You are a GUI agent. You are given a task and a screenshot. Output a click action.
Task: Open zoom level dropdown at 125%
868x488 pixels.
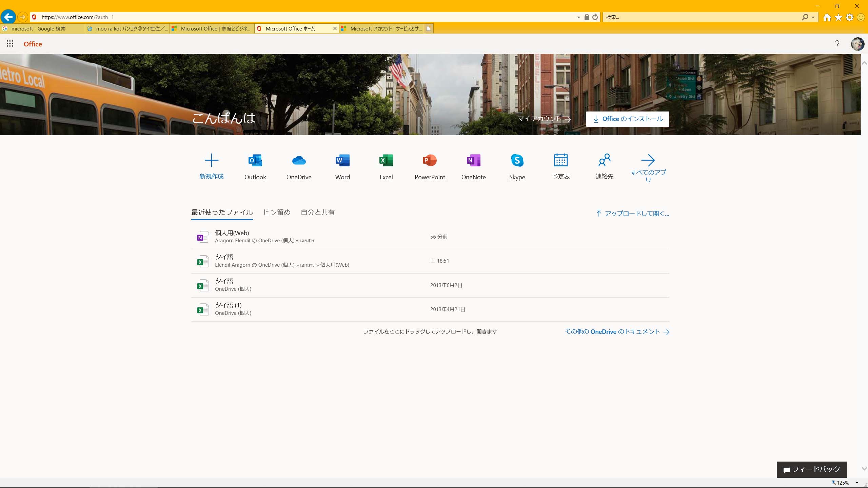857,483
